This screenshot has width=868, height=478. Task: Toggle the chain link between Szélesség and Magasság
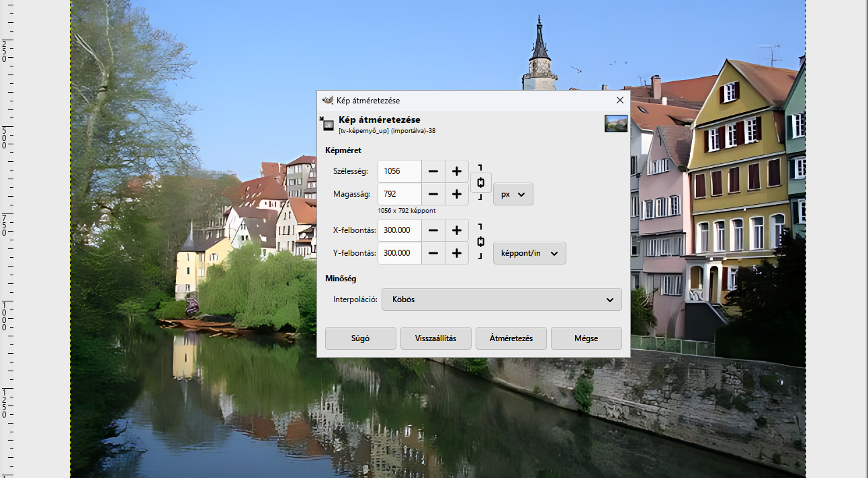tap(480, 183)
